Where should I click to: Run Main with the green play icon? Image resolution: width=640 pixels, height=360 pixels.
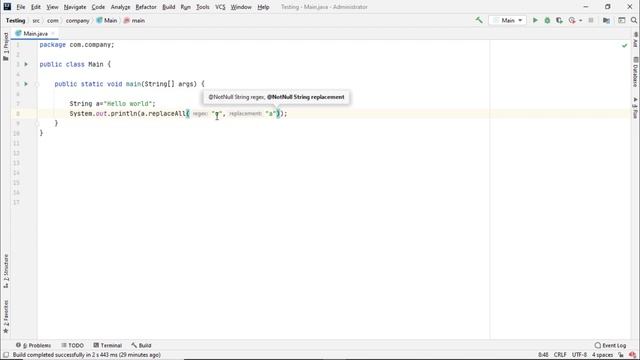point(535,20)
